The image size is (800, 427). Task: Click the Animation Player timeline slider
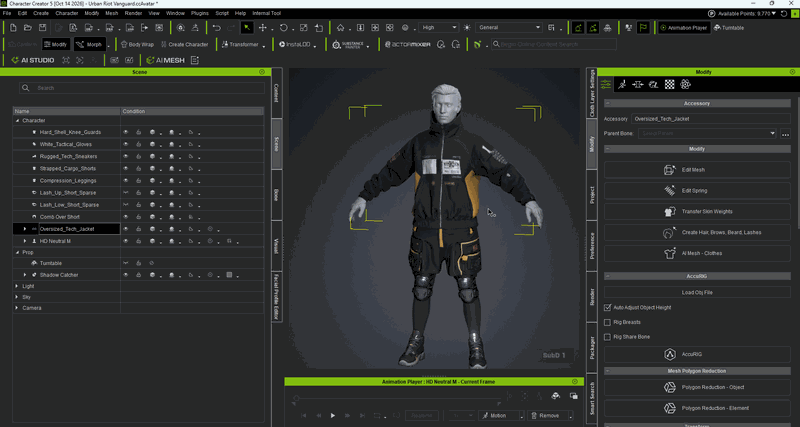(398, 397)
